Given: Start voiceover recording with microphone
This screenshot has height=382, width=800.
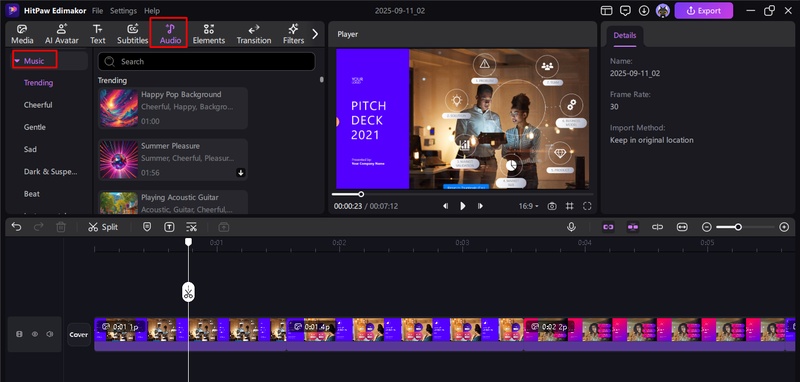Looking at the screenshot, I should pyautogui.click(x=571, y=227).
